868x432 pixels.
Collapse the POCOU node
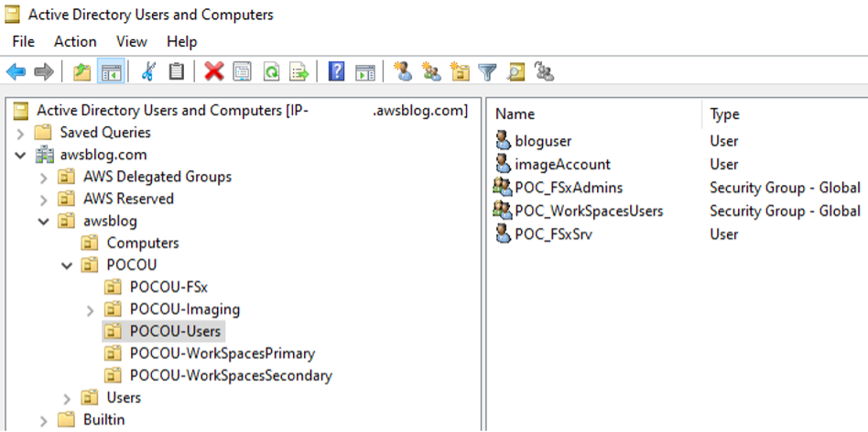[67, 265]
